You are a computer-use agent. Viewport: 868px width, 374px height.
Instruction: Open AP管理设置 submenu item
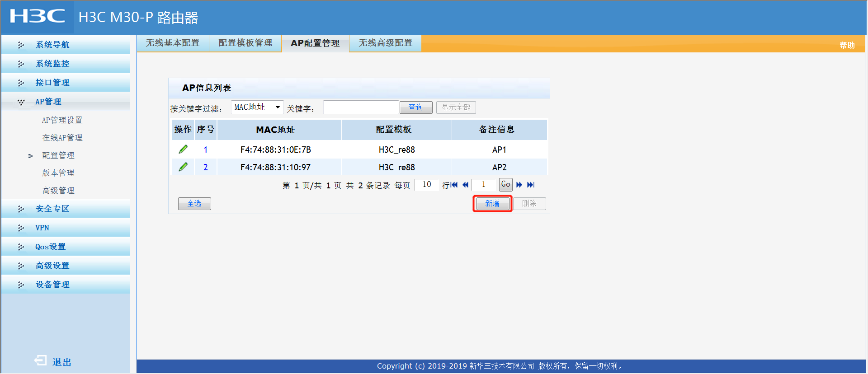coord(62,120)
